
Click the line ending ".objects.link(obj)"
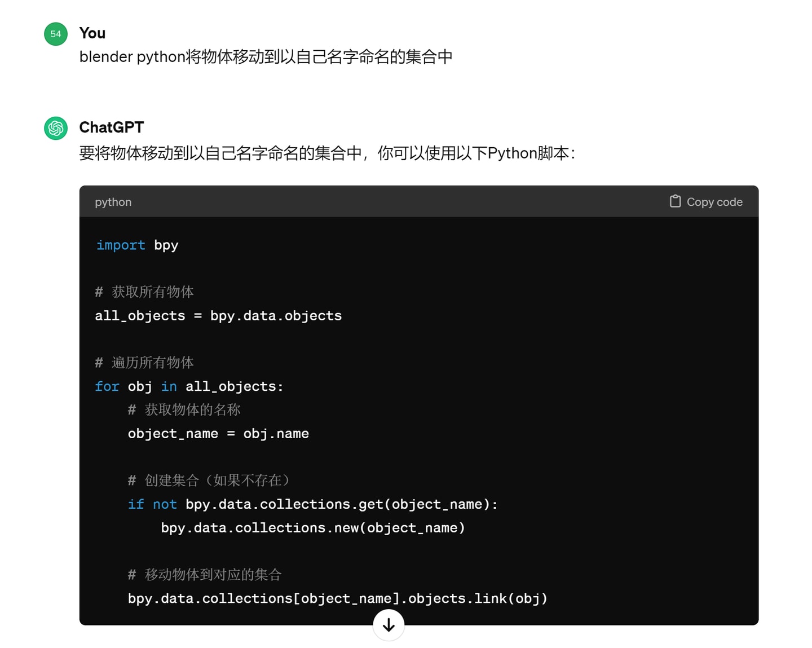click(338, 598)
